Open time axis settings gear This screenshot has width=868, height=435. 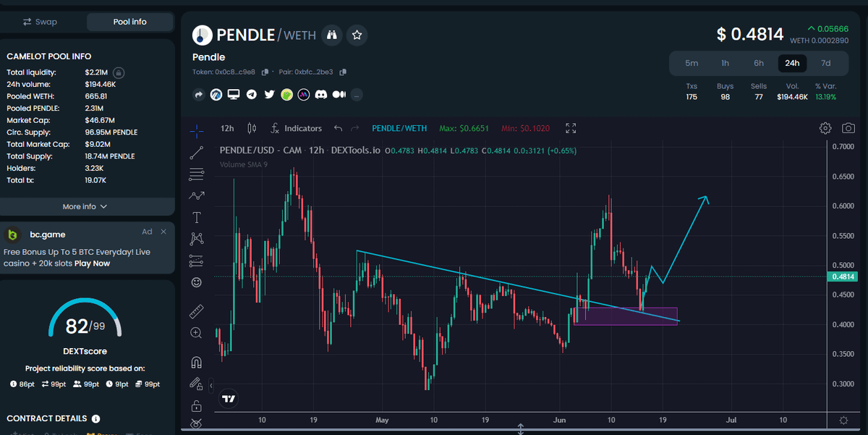843,420
